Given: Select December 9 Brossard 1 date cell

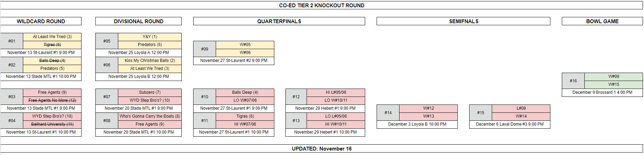Looking at the screenshot, I should coord(602,92).
